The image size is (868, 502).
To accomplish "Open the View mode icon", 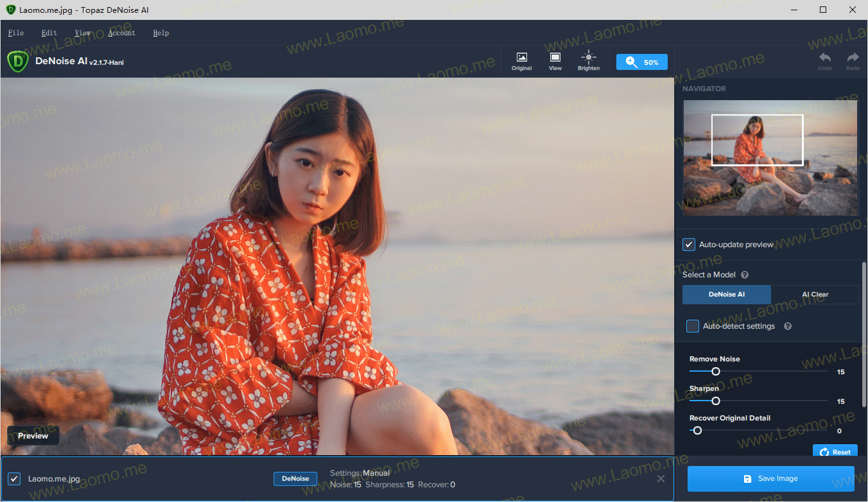I will (555, 62).
